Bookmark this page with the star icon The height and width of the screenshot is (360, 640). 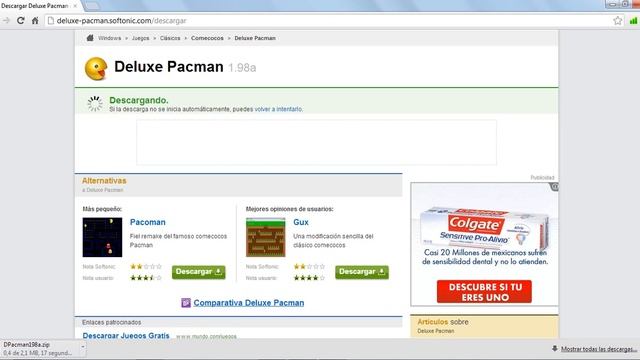pos(618,20)
